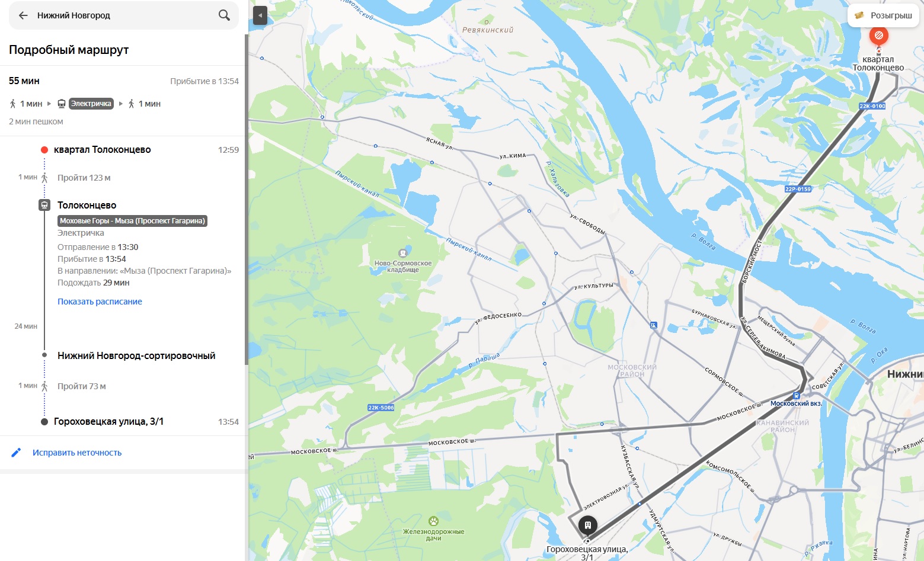Viewport: 924px width, 561px height.
Task: Select Нижний Новгород-сортировочный stop
Action: [136, 355]
